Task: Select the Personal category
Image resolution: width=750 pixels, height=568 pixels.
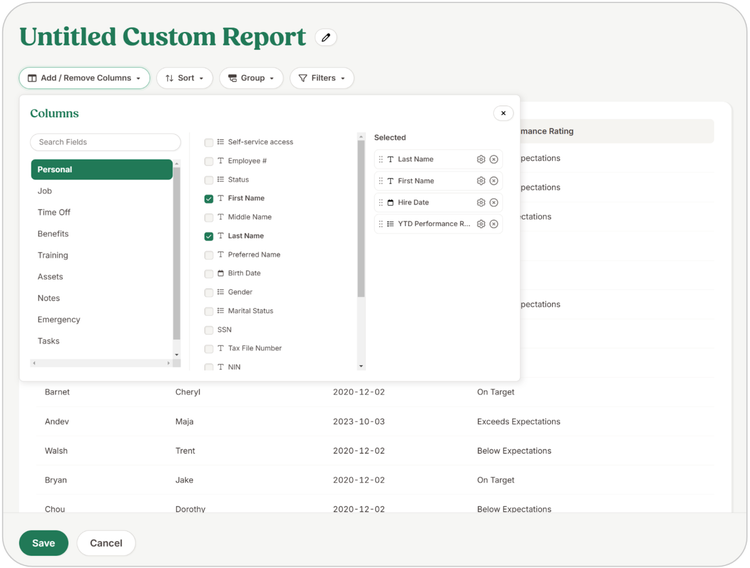Action: [101, 169]
